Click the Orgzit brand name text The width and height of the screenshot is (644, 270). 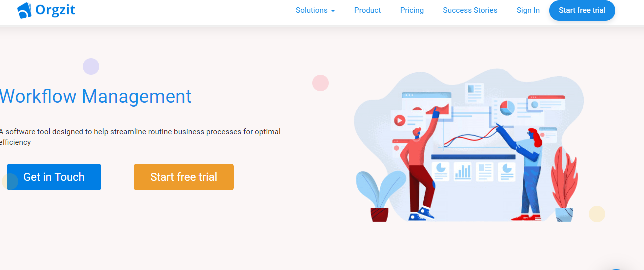point(55,10)
